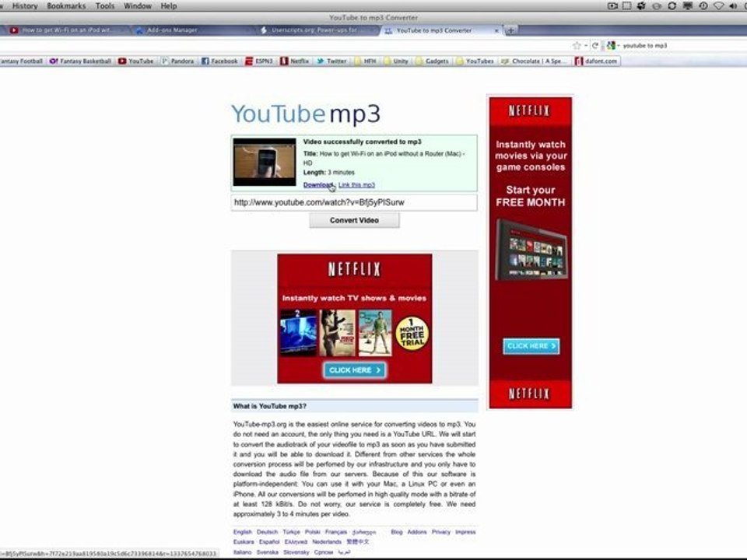Image resolution: width=747 pixels, height=560 pixels.
Task: Open the Privacy footer link
Action: 441,532
